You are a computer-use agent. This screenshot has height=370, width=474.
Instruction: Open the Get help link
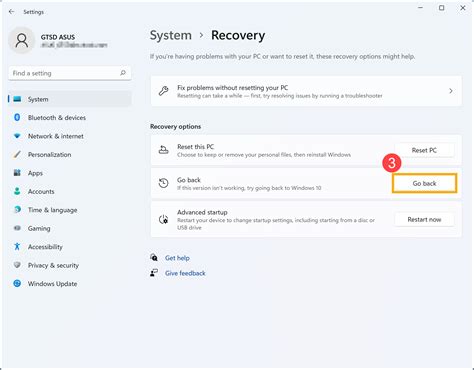click(x=177, y=258)
